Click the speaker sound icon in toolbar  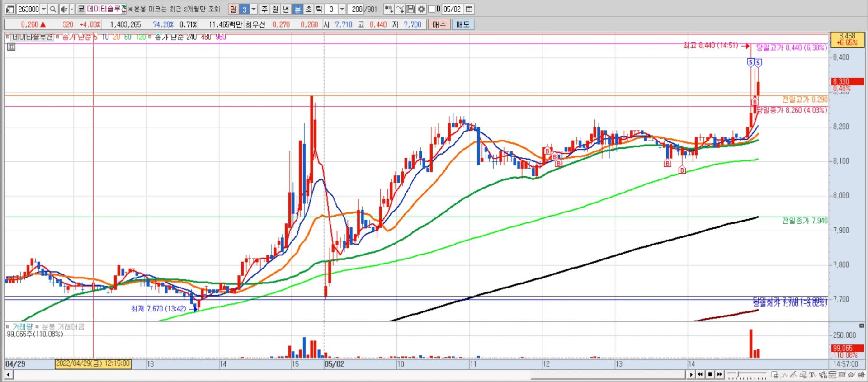click(x=64, y=9)
